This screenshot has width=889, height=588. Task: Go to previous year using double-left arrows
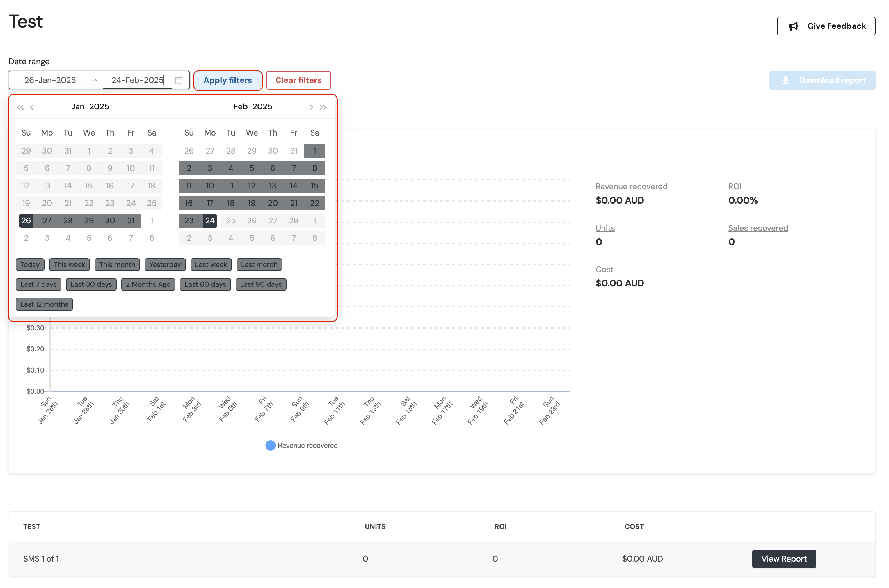[x=20, y=107]
